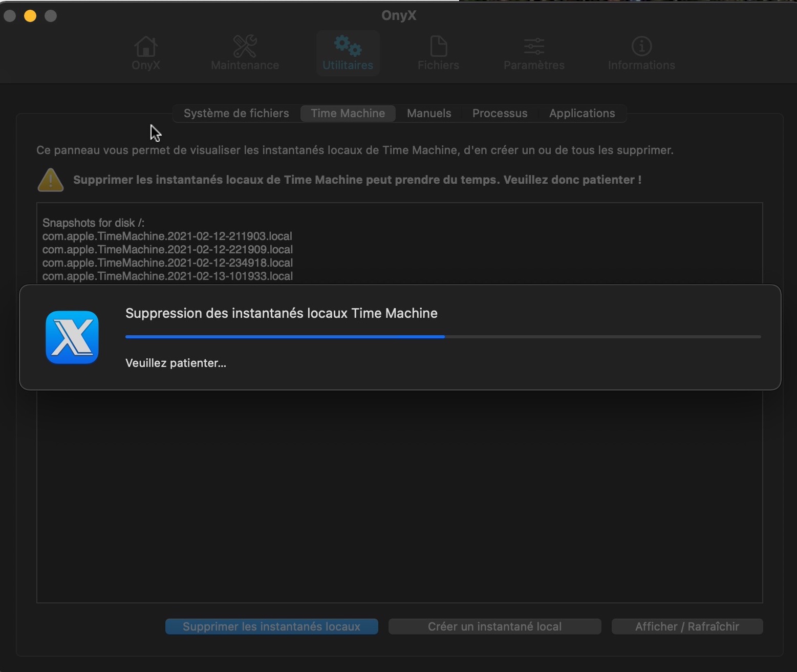The width and height of the screenshot is (797, 672).
Task: Select snapshot 2021-02-13-101933.local entry
Action: click(168, 276)
